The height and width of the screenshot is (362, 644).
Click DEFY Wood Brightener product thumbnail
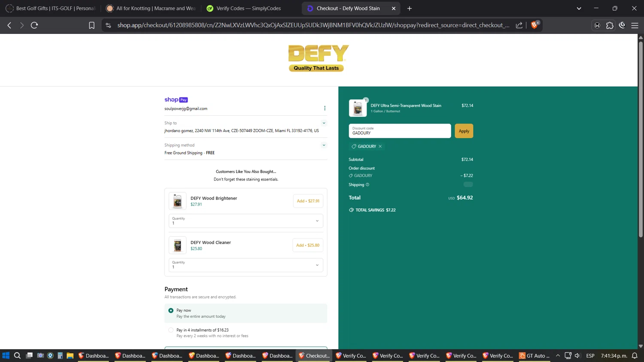177,201
